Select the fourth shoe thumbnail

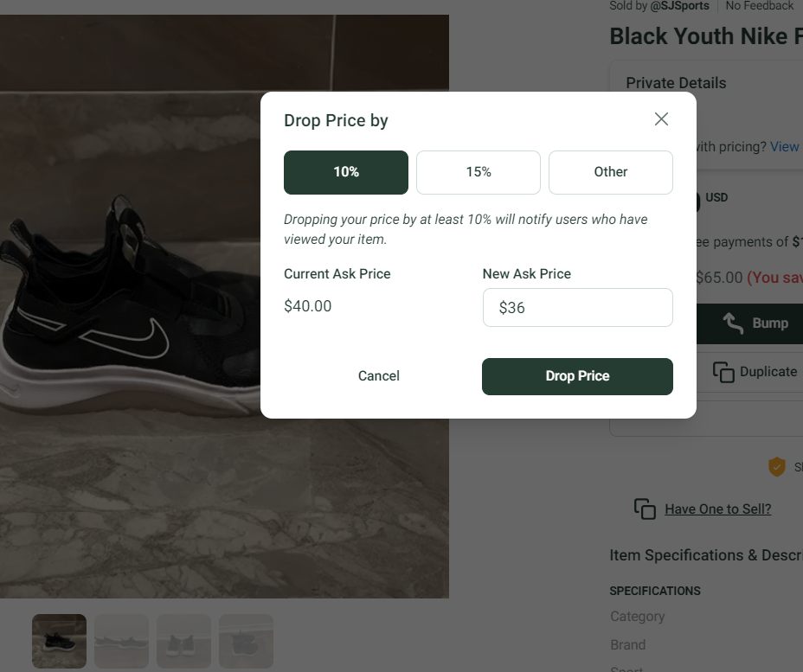pyautogui.click(x=246, y=641)
